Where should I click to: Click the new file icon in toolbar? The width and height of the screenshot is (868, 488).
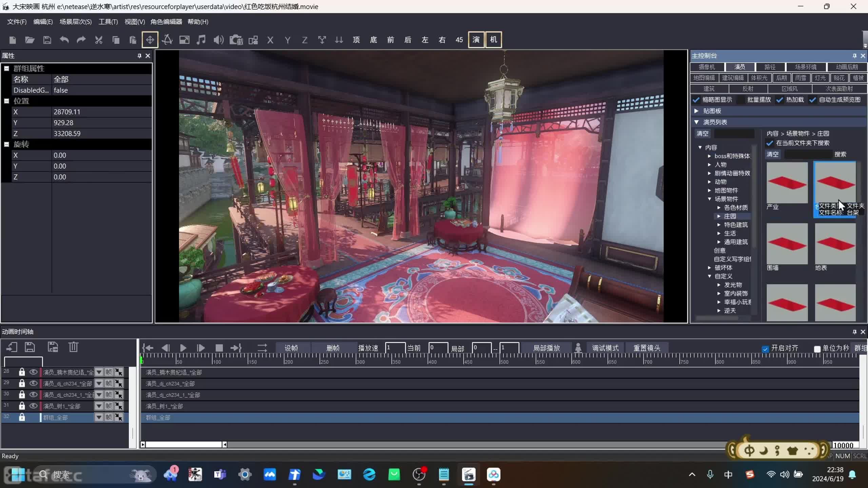(13, 40)
